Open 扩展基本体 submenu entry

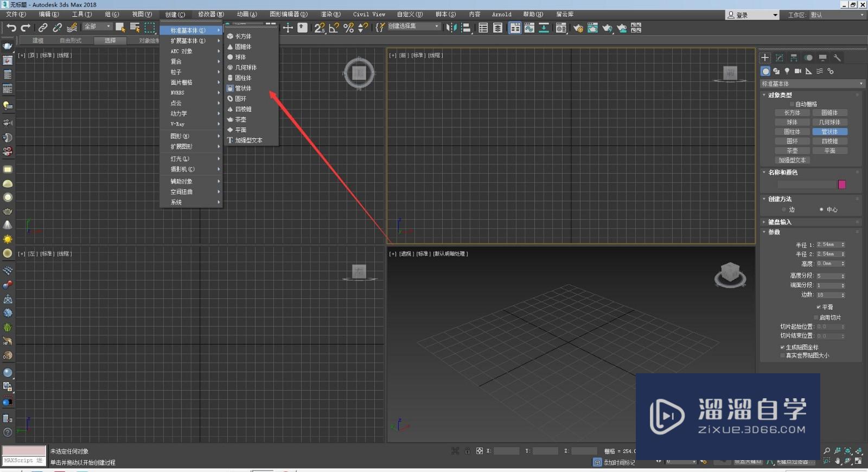[191, 41]
